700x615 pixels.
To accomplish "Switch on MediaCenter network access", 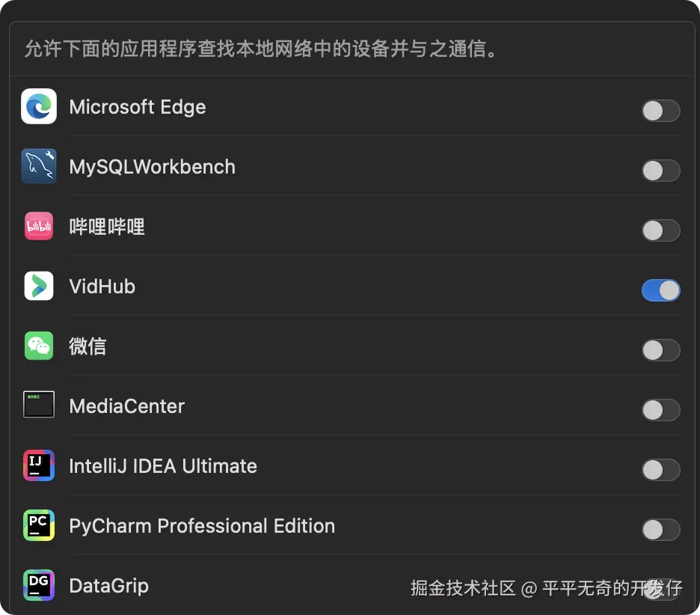I will (660, 410).
